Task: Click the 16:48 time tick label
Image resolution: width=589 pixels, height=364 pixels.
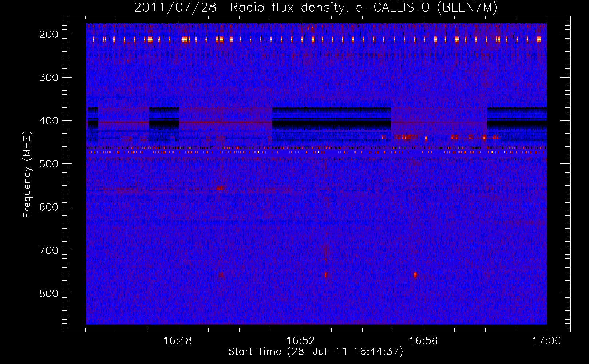Action: point(178,341)
